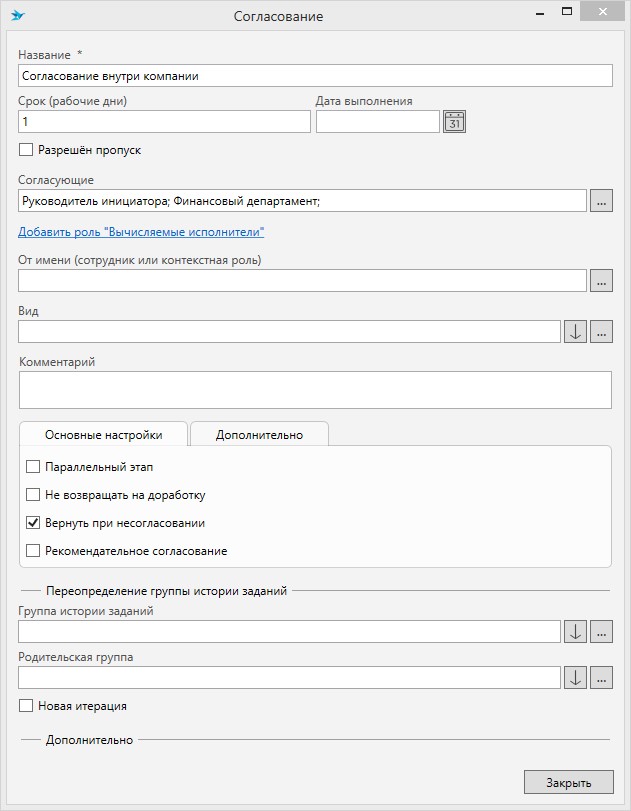The image size is (631, 811).
Task: Expand the Вид dropdown arrow
Action: (575, 332)
